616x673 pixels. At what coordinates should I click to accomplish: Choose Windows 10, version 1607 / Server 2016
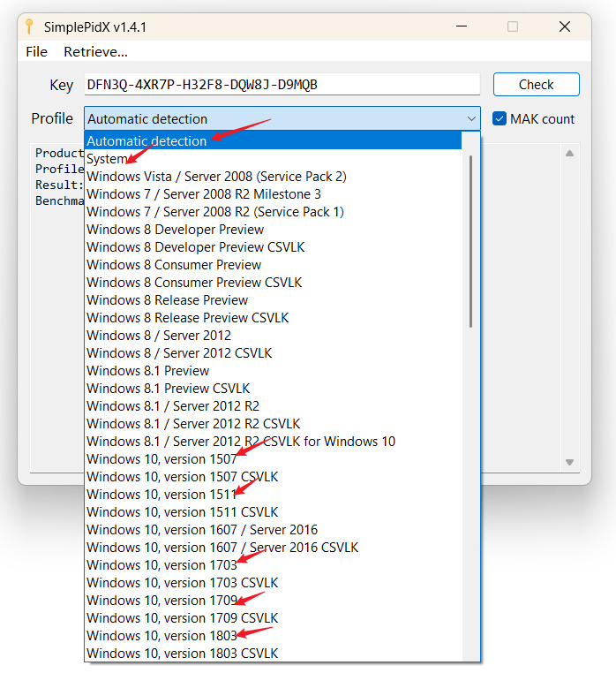tap(273, 529)
